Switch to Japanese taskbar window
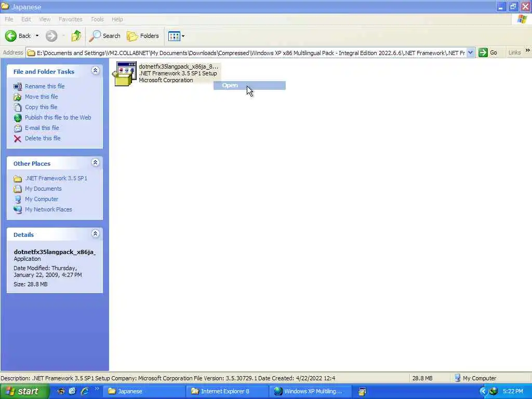 144,391
